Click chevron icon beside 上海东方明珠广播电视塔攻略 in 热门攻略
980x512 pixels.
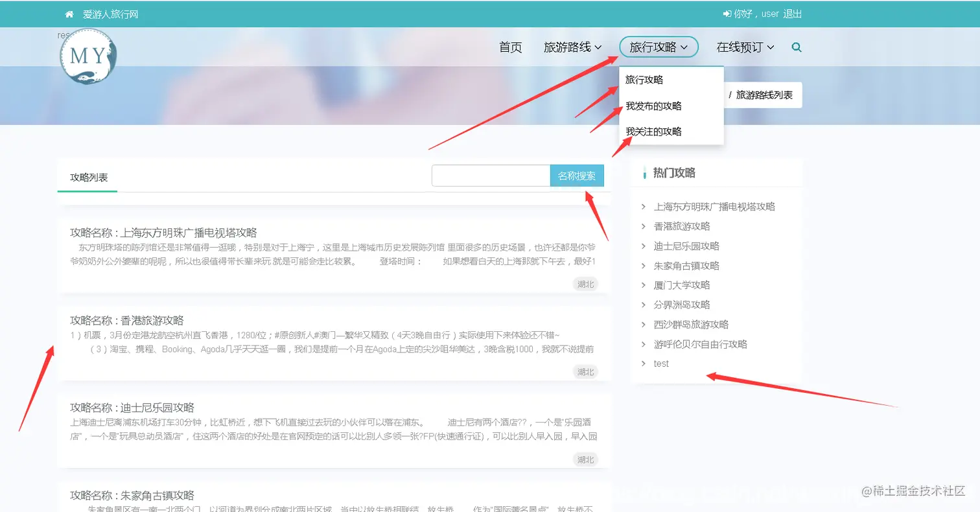(643, 207)
